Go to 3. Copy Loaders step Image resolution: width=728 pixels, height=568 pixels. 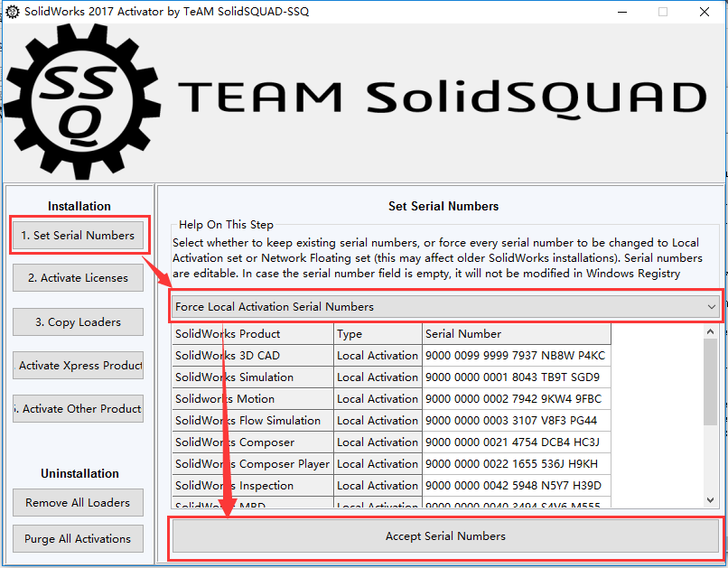78,321
